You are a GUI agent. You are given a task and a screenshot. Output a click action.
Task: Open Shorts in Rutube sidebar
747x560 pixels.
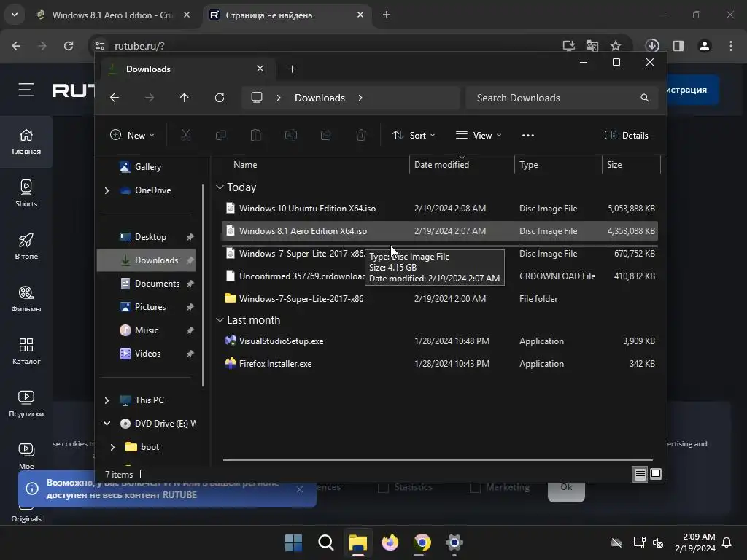point(26,193)
